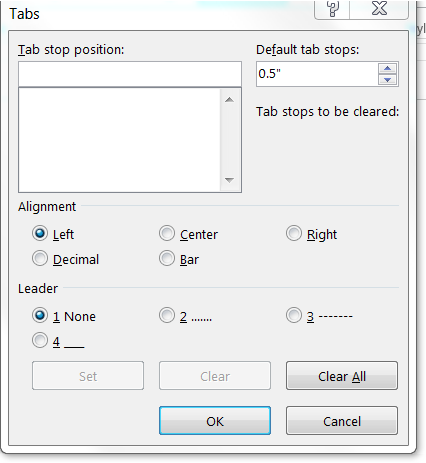Confirm with the OK button
This screenshot has width=426, height=463.
[215, 421]
